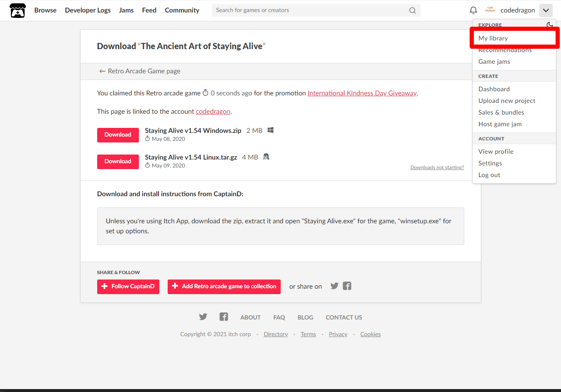Open the ABOUT footer link
This screenshot has width=561, height=392.
250,317
